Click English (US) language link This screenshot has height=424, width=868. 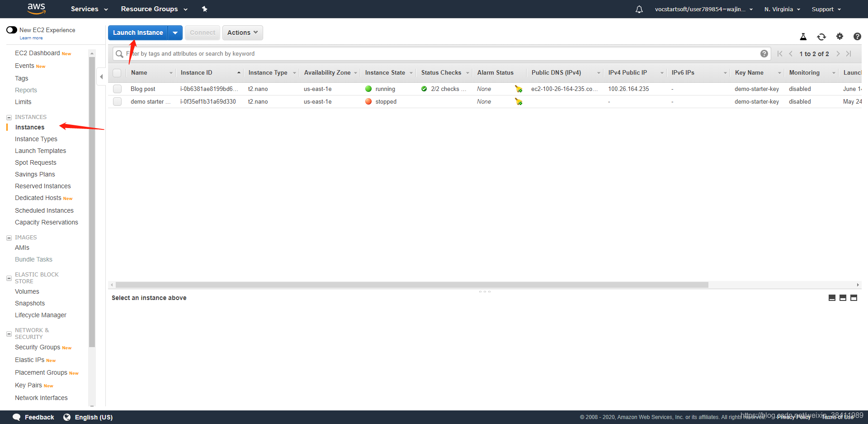(x=94, y=417)
